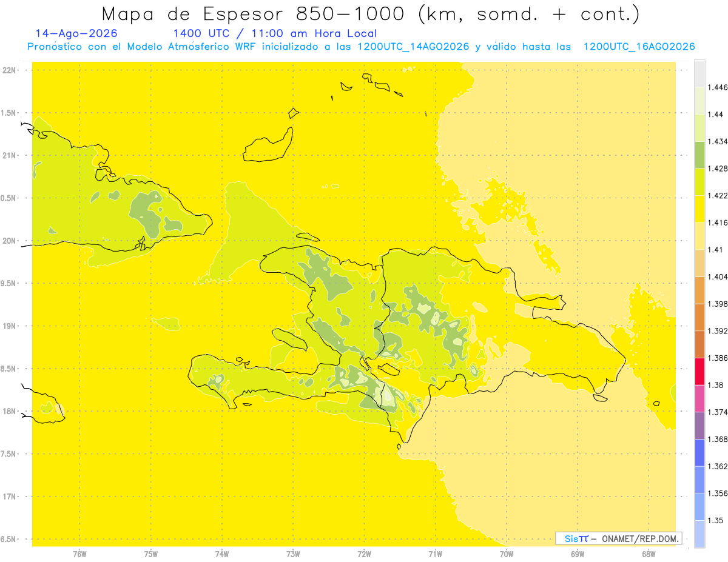
Task: Click the legend value '1.368'
Action: click(x=716, y=439)
